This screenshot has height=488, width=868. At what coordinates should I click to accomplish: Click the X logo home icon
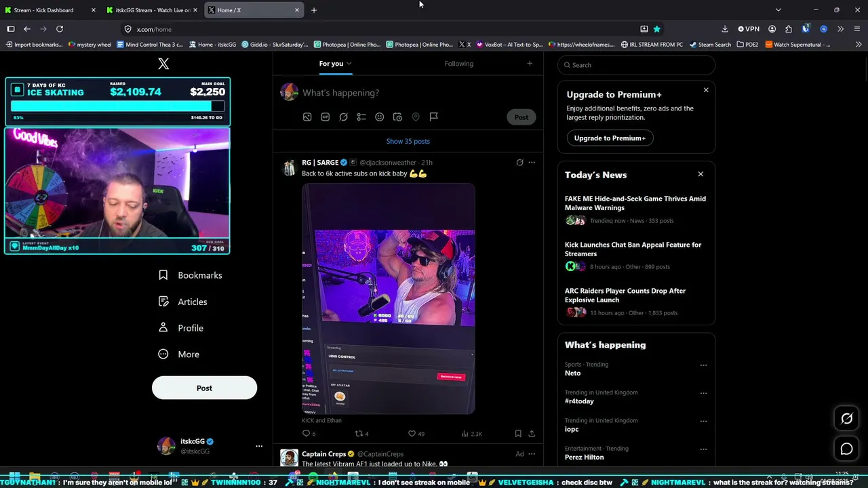[163, 64]
